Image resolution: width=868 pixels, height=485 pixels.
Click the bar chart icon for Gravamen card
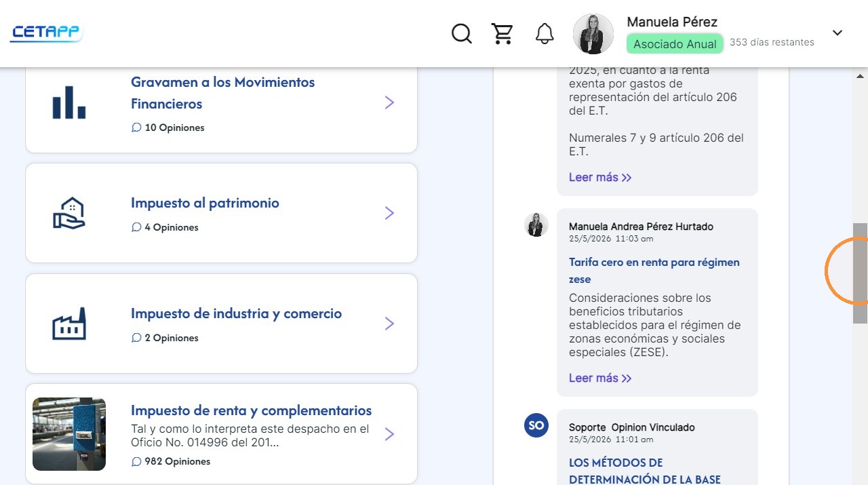pyautogui.click(x=69, y=102)
